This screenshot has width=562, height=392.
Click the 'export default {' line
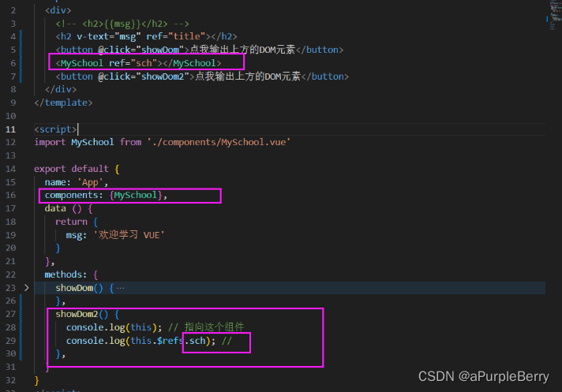click(x=77, y=169)
